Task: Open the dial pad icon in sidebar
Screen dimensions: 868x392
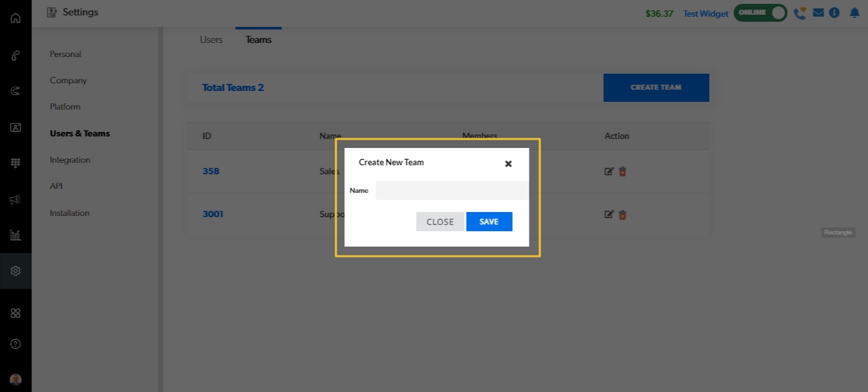Action: [15, 163]
